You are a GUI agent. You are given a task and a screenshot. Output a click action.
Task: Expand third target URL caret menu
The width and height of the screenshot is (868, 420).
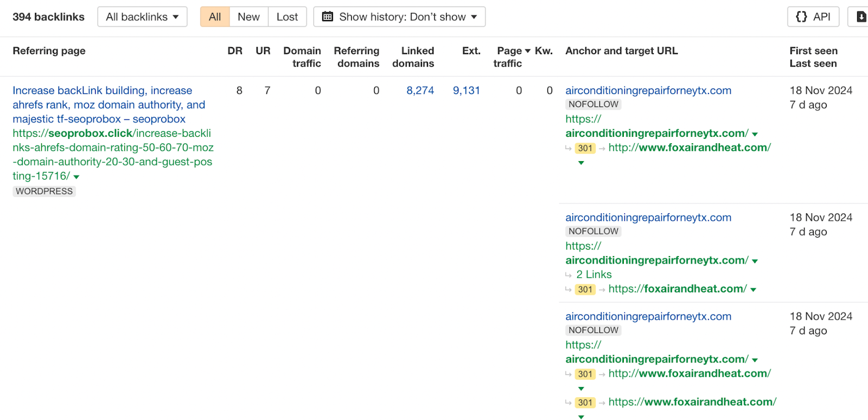[755, 360]
